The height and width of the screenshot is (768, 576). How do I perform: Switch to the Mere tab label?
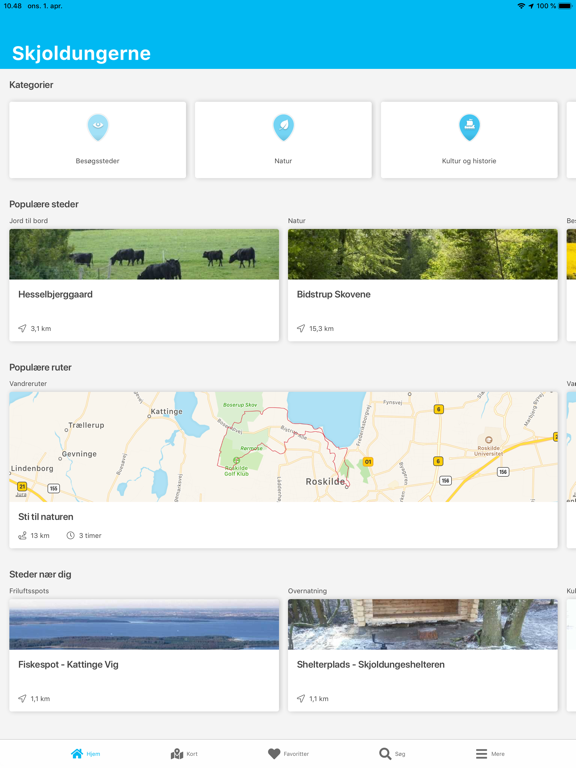498,754
